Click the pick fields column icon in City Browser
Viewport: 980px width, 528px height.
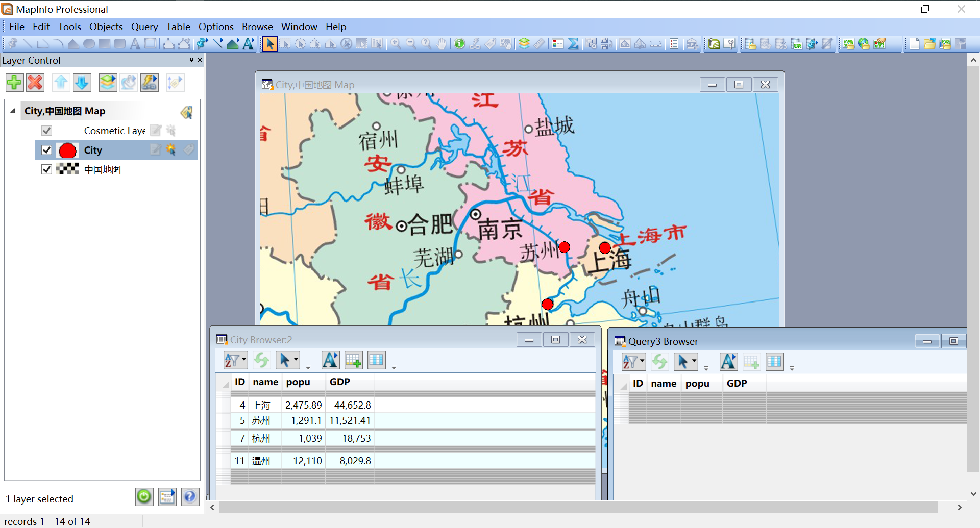click(x=376, y=360)
